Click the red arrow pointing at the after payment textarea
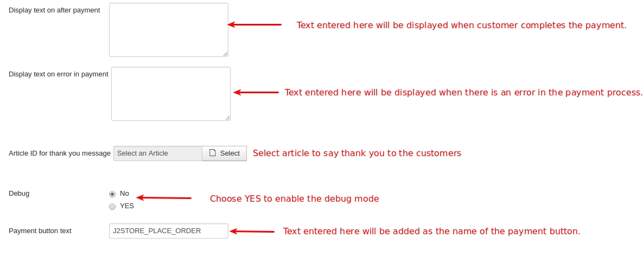644x257 pixels. pos(254,24)
